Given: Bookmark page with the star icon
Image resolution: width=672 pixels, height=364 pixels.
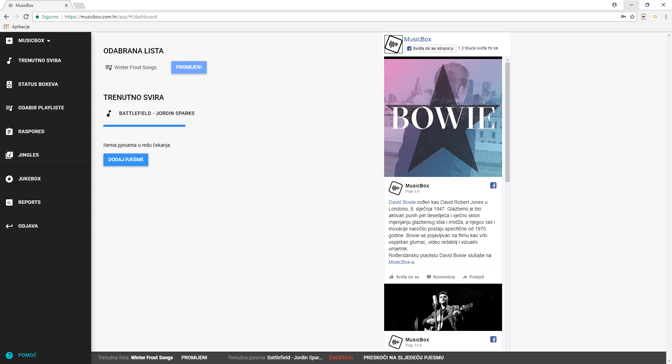Looking at the screenshot, I should click(x=632, y=17).
